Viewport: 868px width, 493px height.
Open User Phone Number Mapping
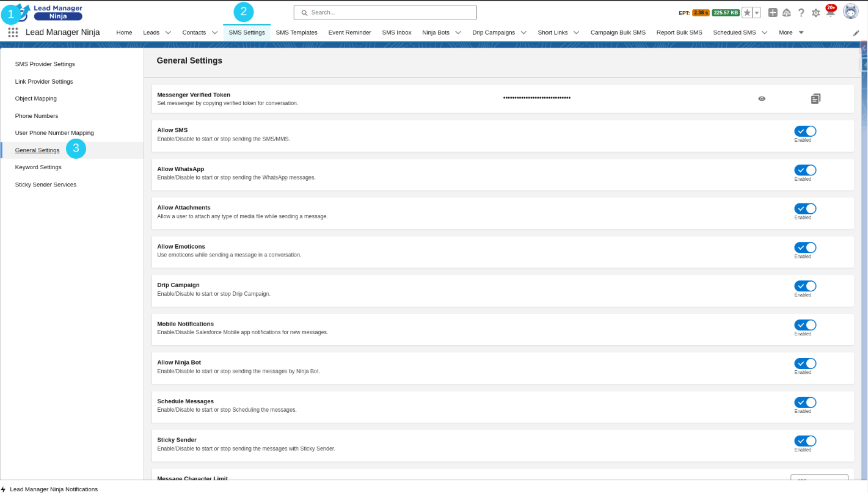pos(54,133)
